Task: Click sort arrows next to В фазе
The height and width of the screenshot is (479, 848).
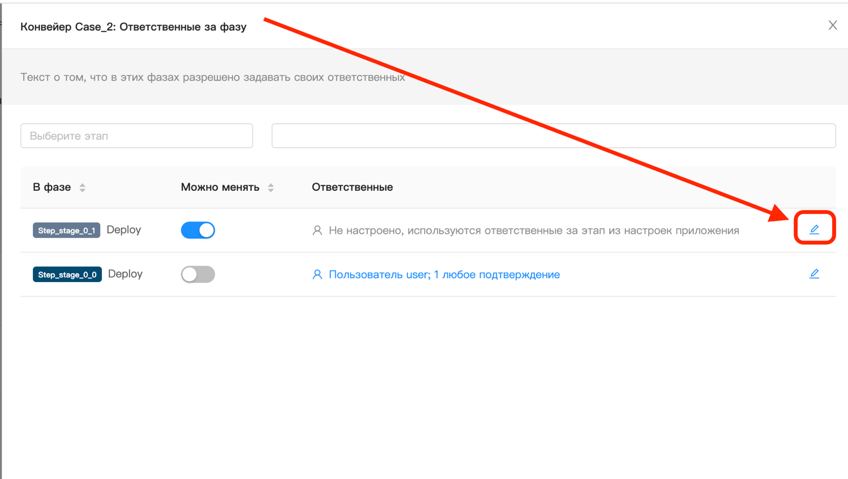Action: point(83,188)
